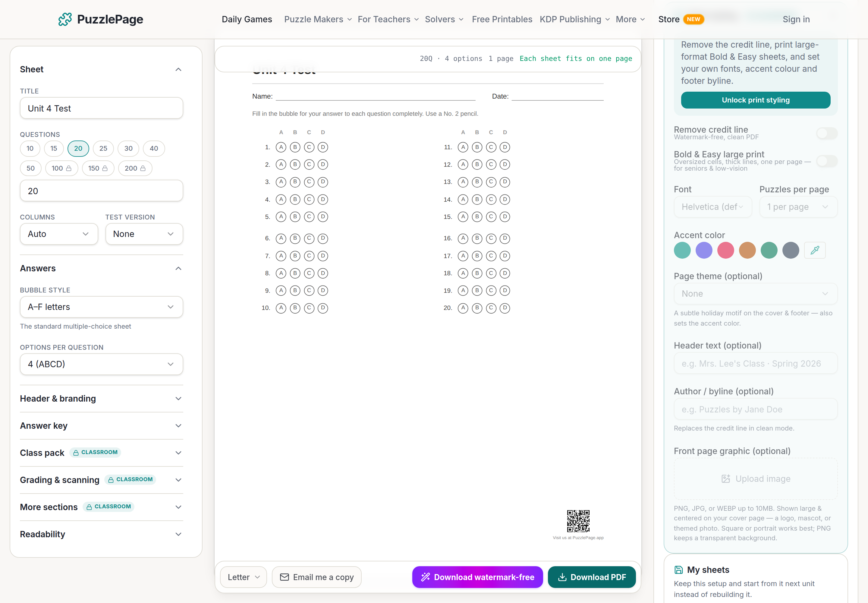Click the envelope icon in Email me a copy

click(285, 577)
